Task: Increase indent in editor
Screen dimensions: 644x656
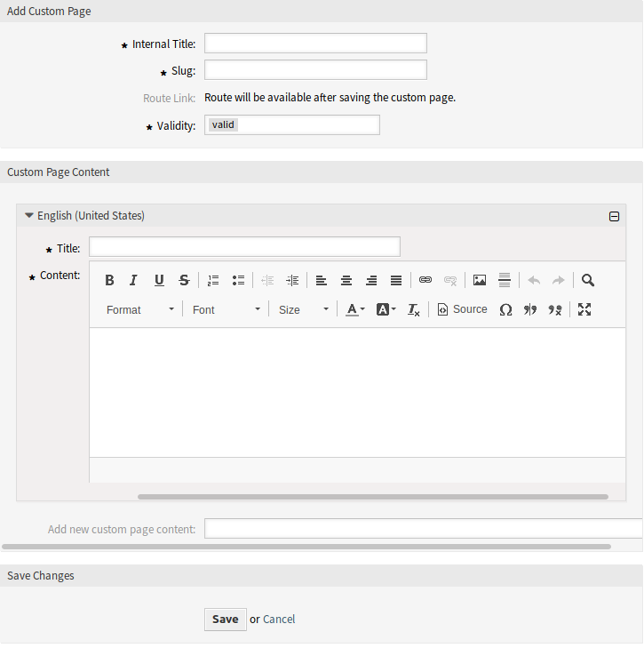Action: point(292,280)
